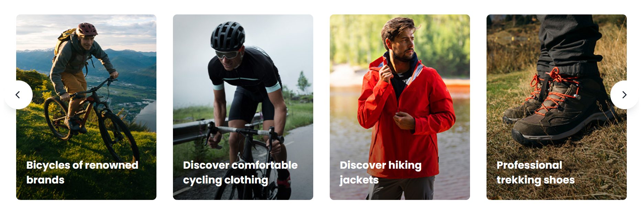Follow the 'Discover hiking jackets' title
Viewport: 644px width, 224px height.
click(x=380, y=172)
